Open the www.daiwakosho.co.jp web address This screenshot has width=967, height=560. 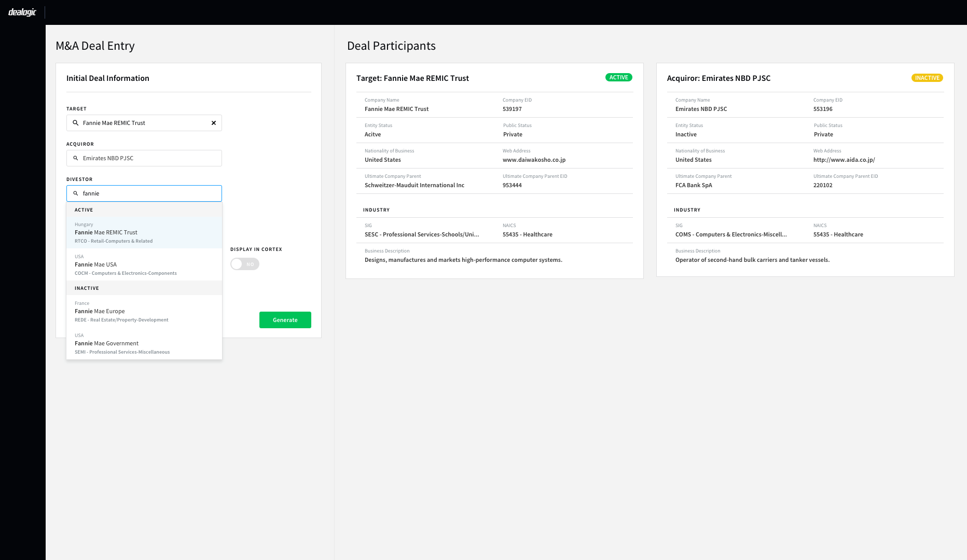pos(534,160)
